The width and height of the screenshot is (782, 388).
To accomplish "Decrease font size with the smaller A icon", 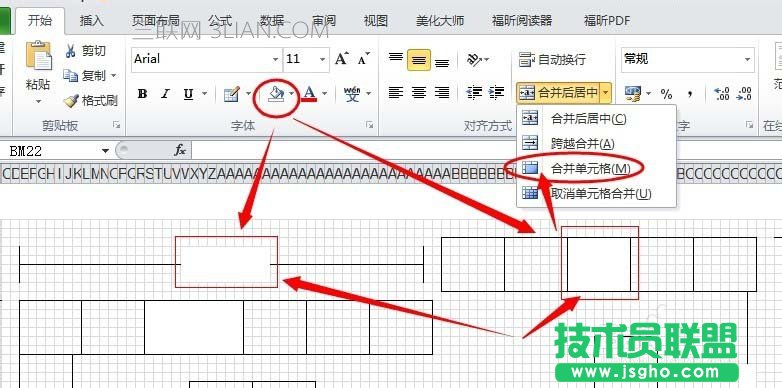I will (364, 59).
